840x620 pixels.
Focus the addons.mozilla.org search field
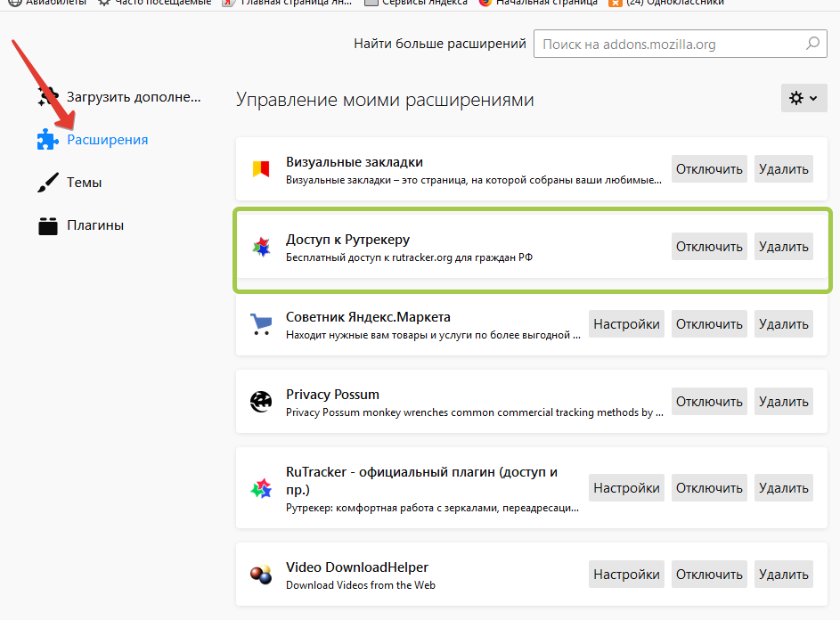pyautogui.click(x=680, y=44)
